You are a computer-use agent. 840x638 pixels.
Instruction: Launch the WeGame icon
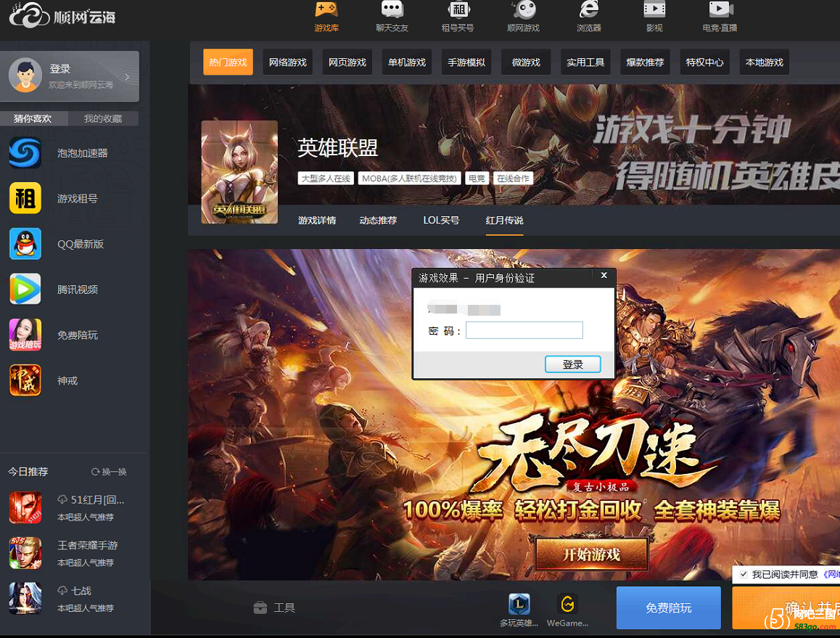pos(567,604)
